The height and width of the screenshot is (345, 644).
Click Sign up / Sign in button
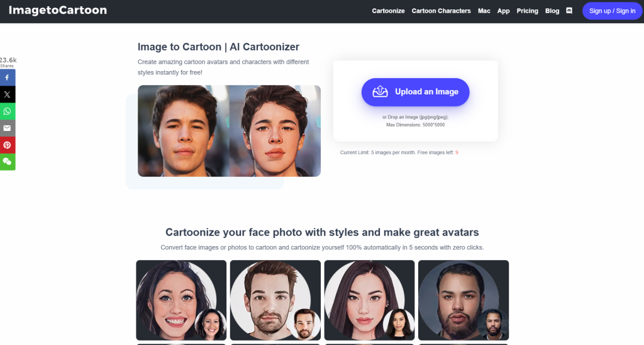(612, 11)
